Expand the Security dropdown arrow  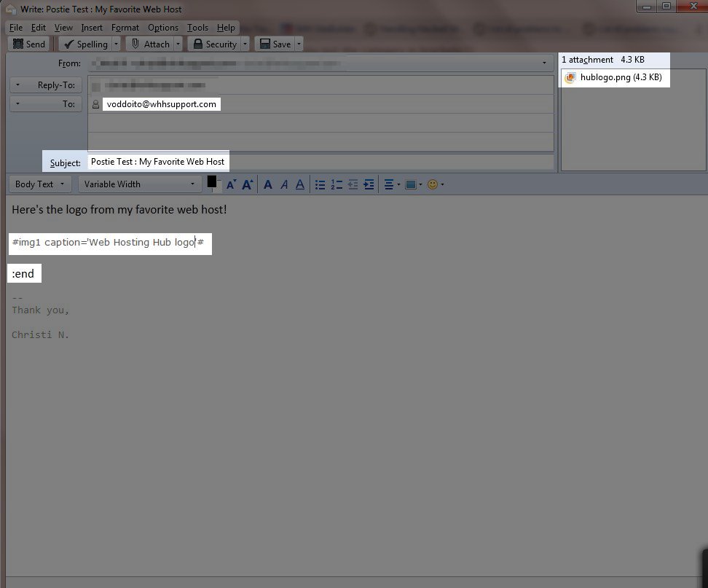[245, 44]
